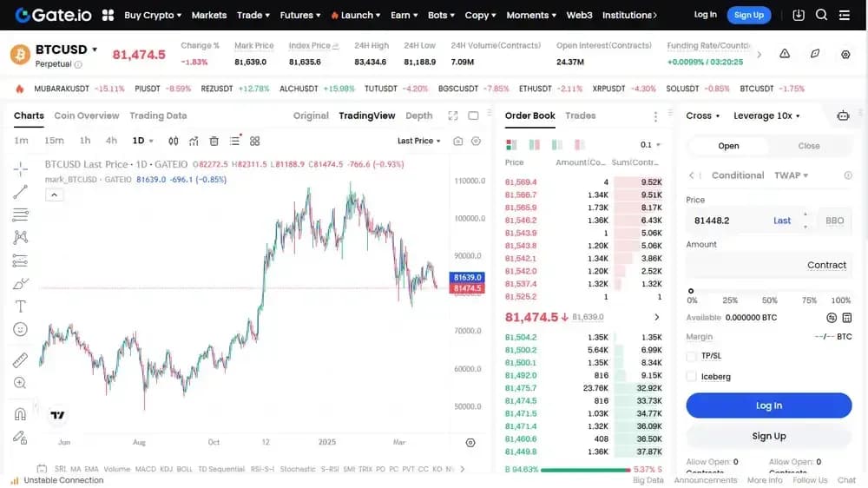Image resolution: width=868 pixels, height=488 pixels.
Task: Click the price alert triangle icon
Action: [785, 54]
